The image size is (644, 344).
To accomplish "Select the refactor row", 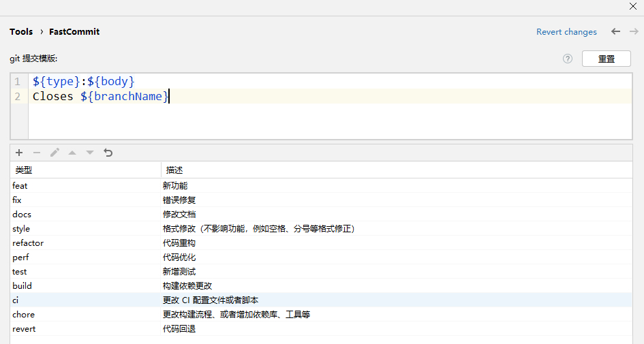I will pyautogui.click(x=321, y=243).
